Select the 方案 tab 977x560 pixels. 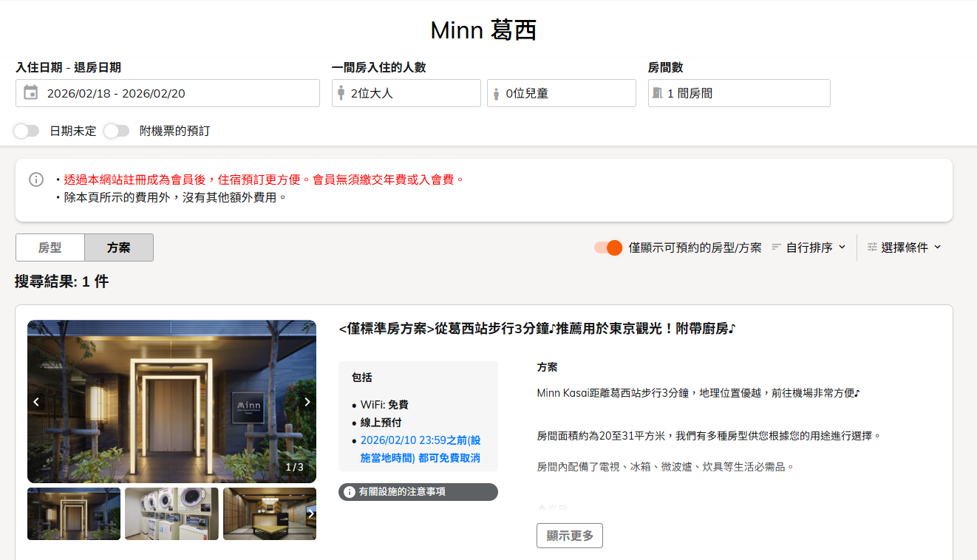tap(118, 247)
